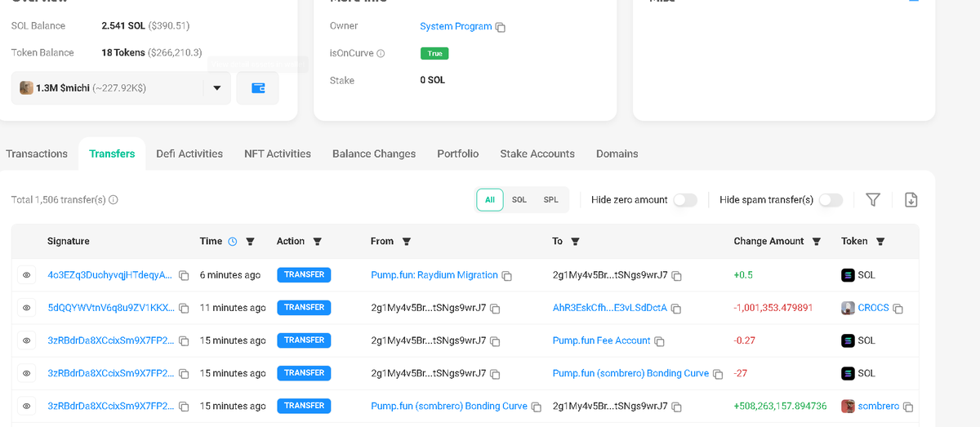
Task: Click the +508,263,157.894736 change amount
Action: coord(780,406)
